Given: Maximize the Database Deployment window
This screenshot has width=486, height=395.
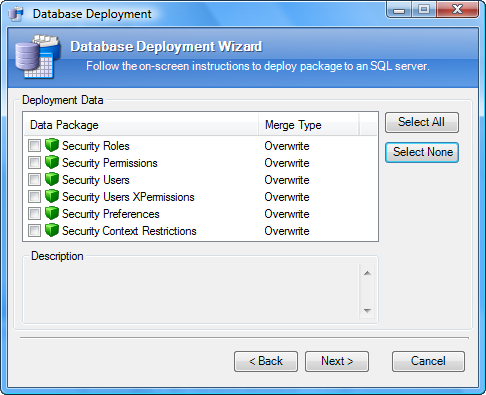Looking at the screenshot, I should pos(424,9).
